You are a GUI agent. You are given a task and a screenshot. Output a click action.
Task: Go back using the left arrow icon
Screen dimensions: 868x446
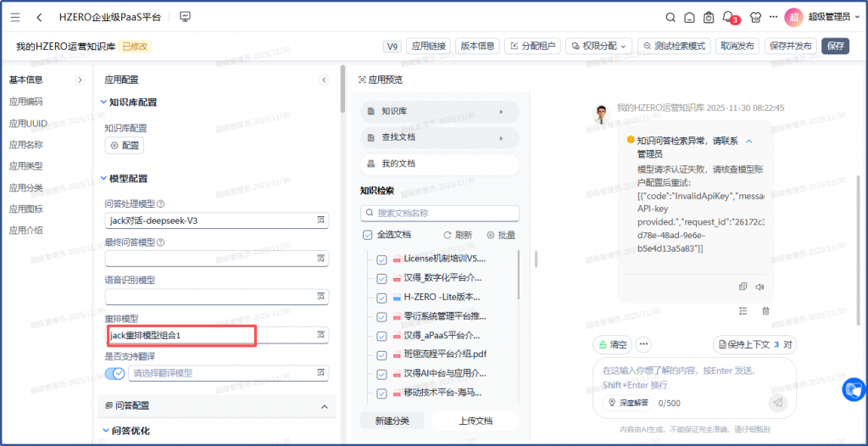click(39, 17)
